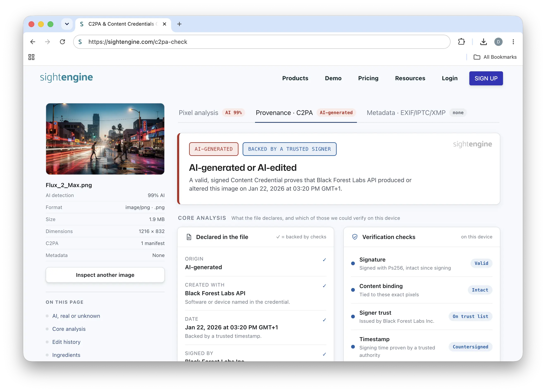
Task: Open the Resources menu
Action: click(x=410, y=78)
